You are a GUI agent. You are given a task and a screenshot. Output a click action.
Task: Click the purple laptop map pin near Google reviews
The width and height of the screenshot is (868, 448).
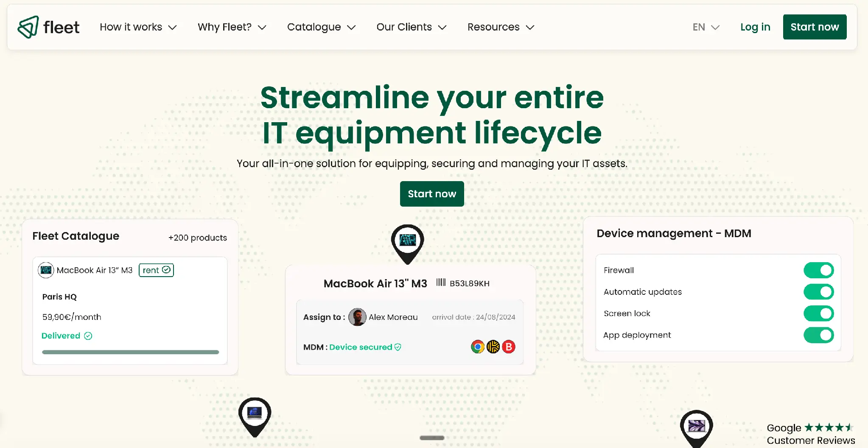(x=696, y=428)
